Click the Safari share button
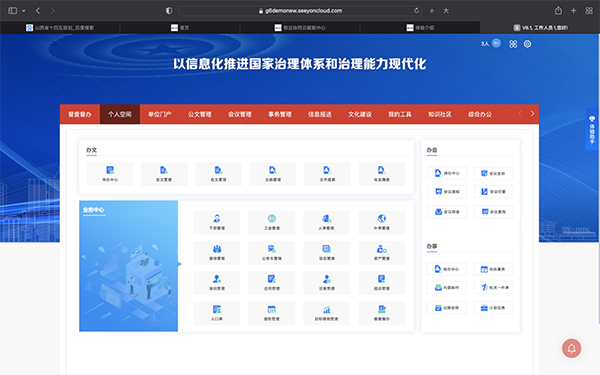Image resolution: width=600 pixels, height=375 pixels. coord(558,11)
